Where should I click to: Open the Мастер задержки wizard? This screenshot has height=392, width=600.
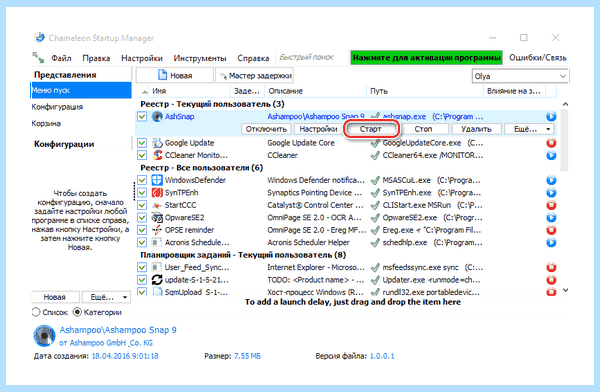click(x=254, y=75)
